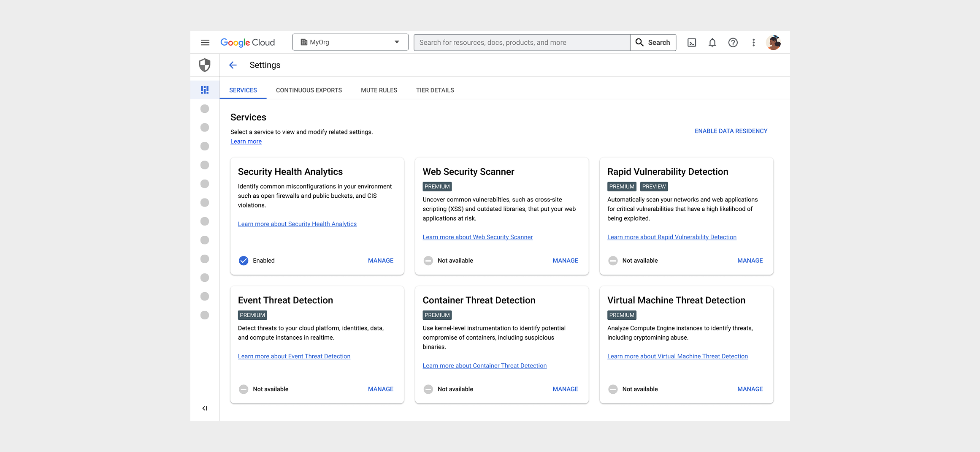Open Learn more about Container Threat Detection
The height and width of the screenshot is (452, 980).
tap(485, 365)
